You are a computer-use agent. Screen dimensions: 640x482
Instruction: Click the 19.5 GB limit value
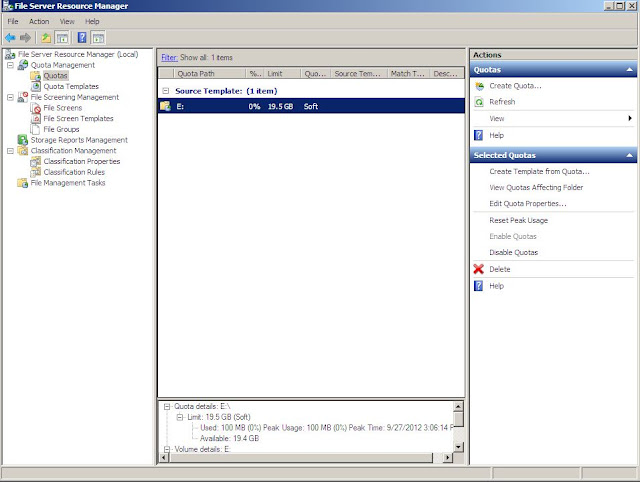click(x=280, y=106)
